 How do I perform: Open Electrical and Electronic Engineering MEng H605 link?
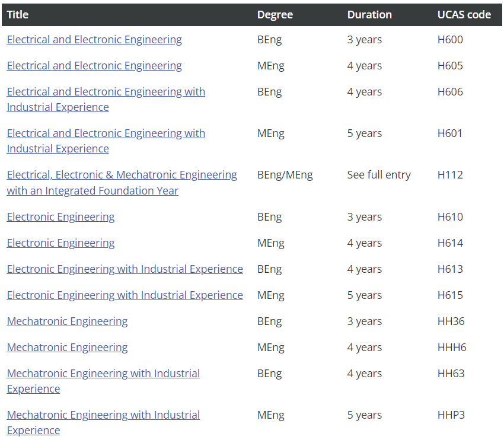94,66
